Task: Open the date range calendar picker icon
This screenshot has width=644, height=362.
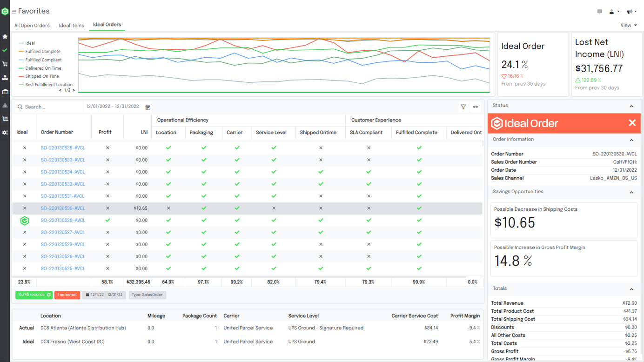Action: pyautogui.click(x=148, y=107)
